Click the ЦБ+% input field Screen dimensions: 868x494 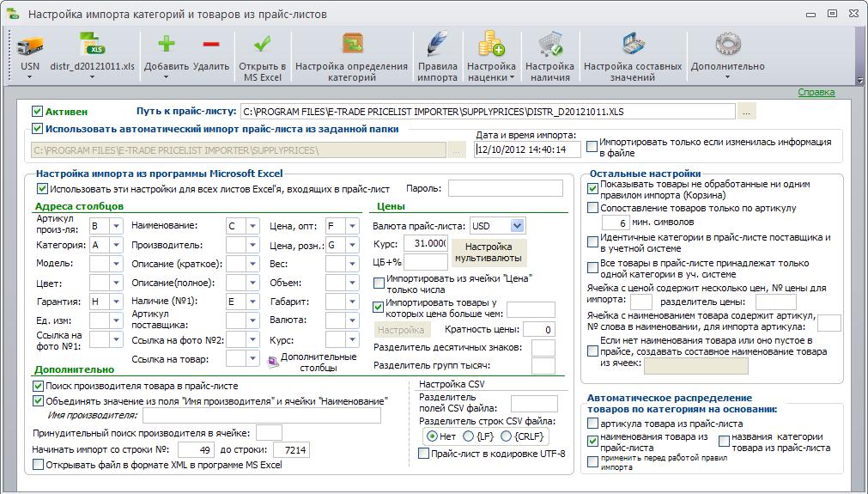point(425,261)
